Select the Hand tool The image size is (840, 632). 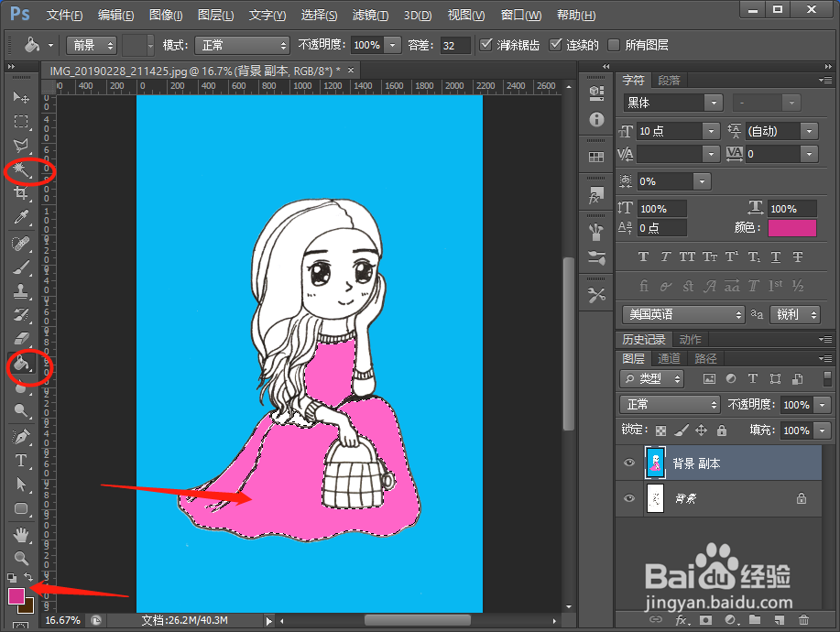tap(21, 535)
